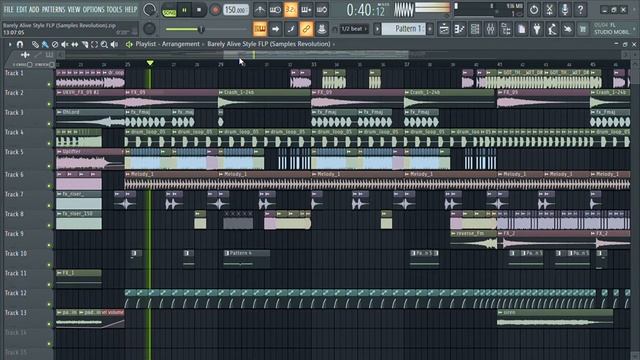Open the plugin picker plug icon
The width and height of the screenshot is (640, 360).
click(x=537, y=29)
